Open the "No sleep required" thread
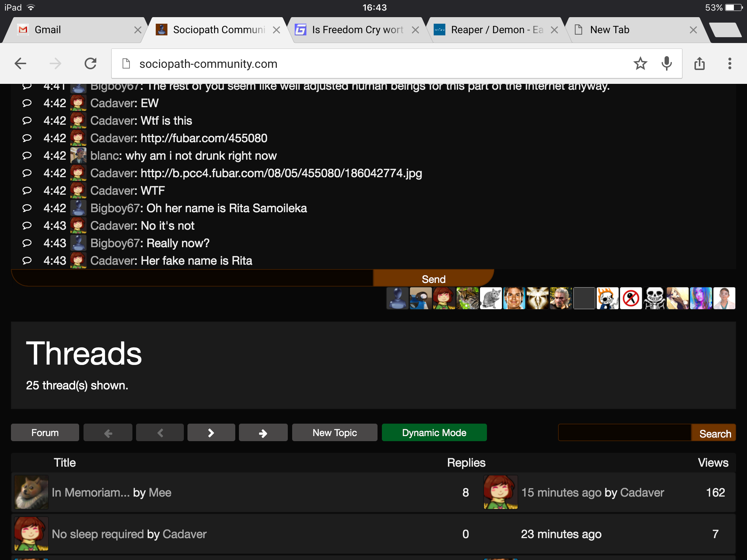 [98, 534]
